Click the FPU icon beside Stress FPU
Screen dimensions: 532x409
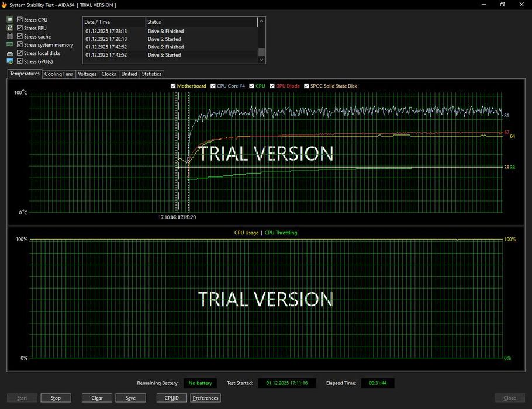(x=10, y=28)
